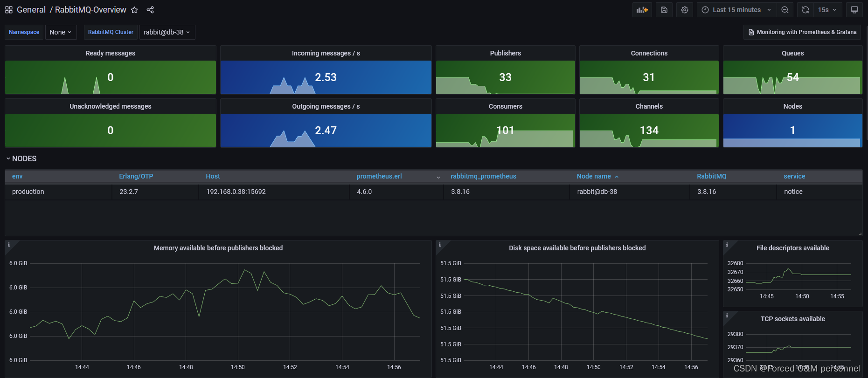Screen dimensions: 868x378
Task: Click the rabbitmq_prometheus column header
Action: pyautogui.click(x=483, y=176)
